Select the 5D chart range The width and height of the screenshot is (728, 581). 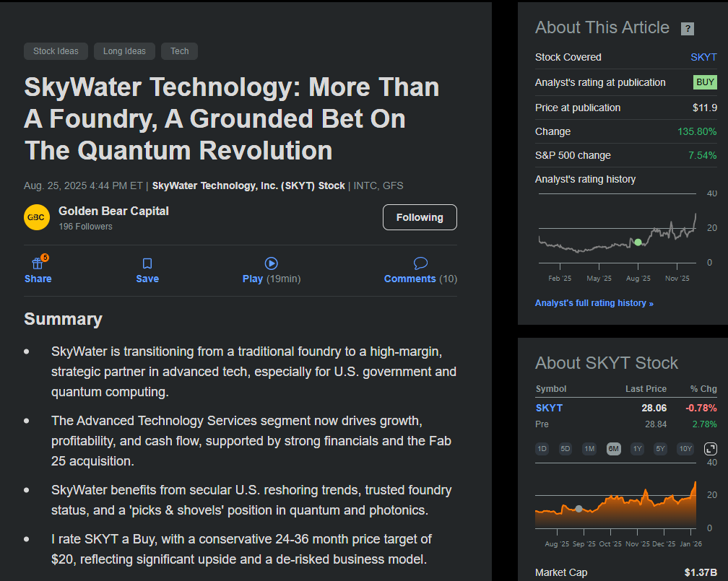pyautogui.click(x=565, y=449)
